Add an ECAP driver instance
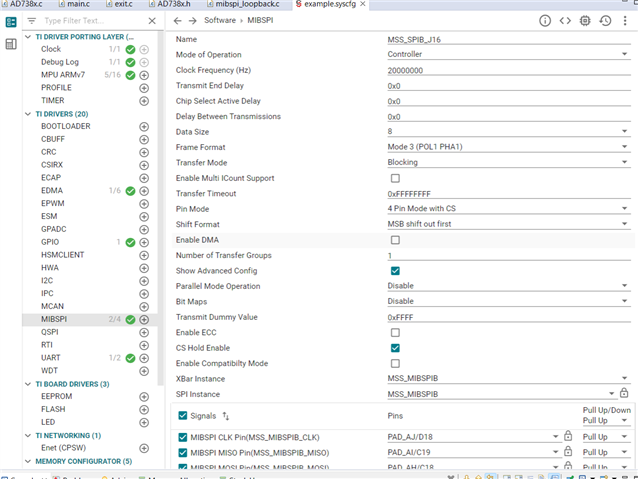The width and height of the screenshot is (638, 479). 144,178
